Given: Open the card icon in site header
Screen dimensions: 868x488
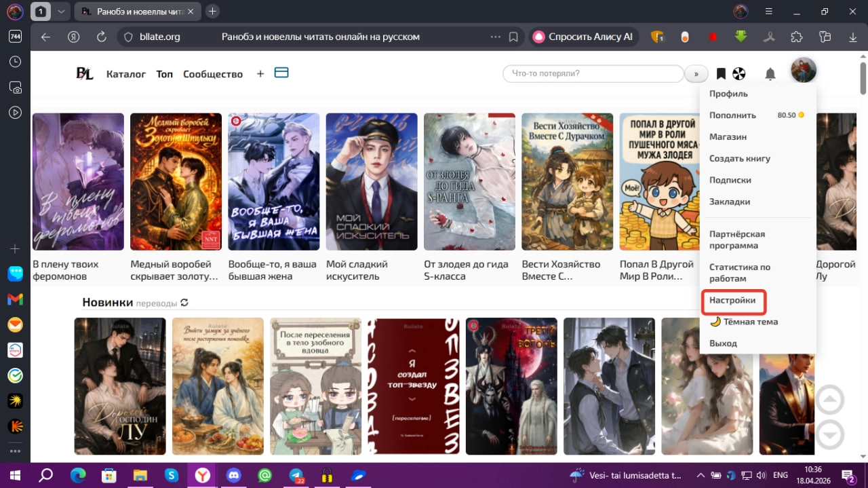Looking at the screenshot, I should 281,72.
